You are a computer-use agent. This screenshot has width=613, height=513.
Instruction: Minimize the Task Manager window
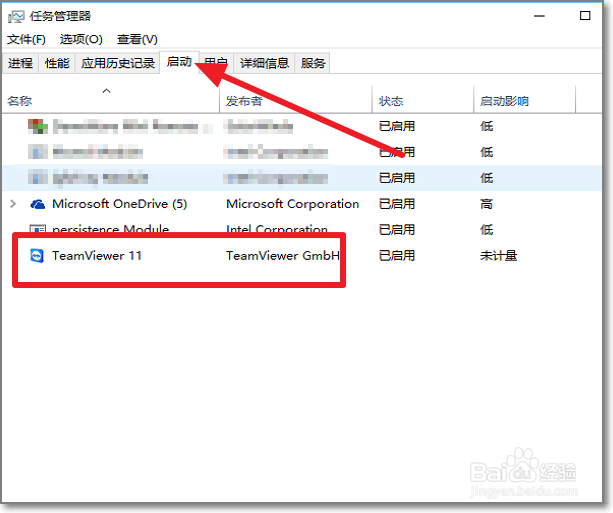540,16
